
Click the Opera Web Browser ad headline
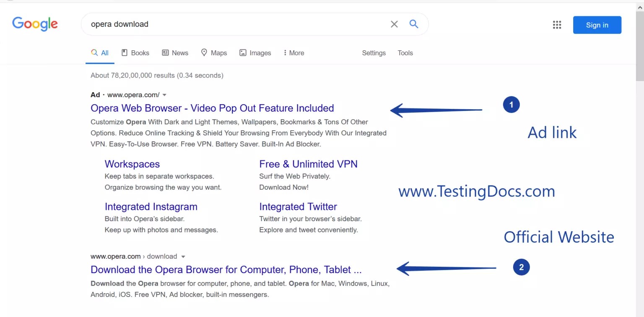coord(212,108)
